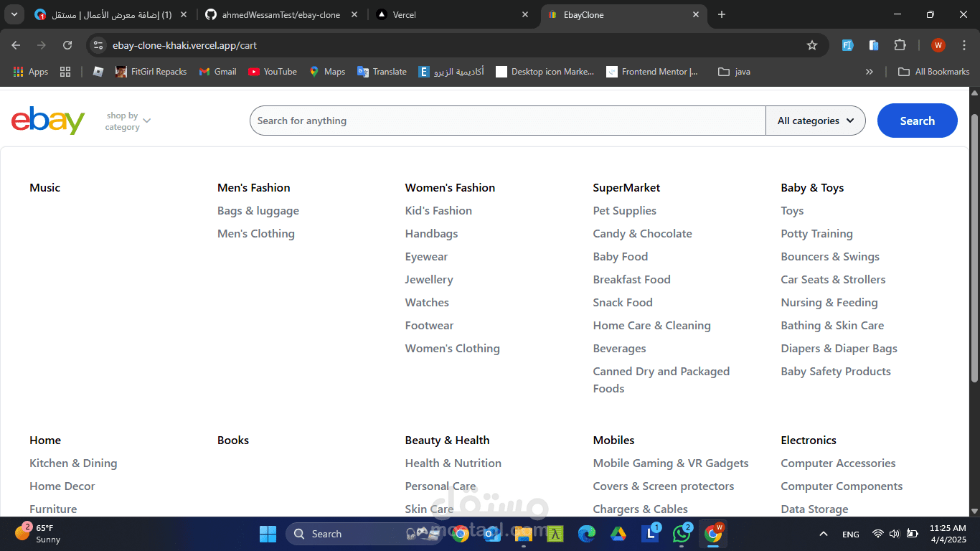Viewport: 980px width, 551px height.
Task: Open the Gmail bookmark
Action: click(217, 72)
